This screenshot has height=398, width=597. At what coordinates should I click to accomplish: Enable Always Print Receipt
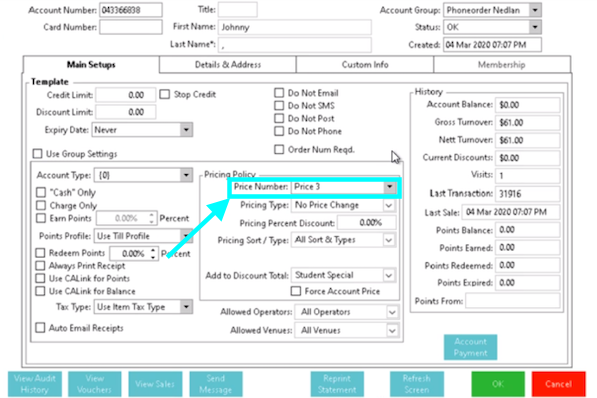pos(40,265)
